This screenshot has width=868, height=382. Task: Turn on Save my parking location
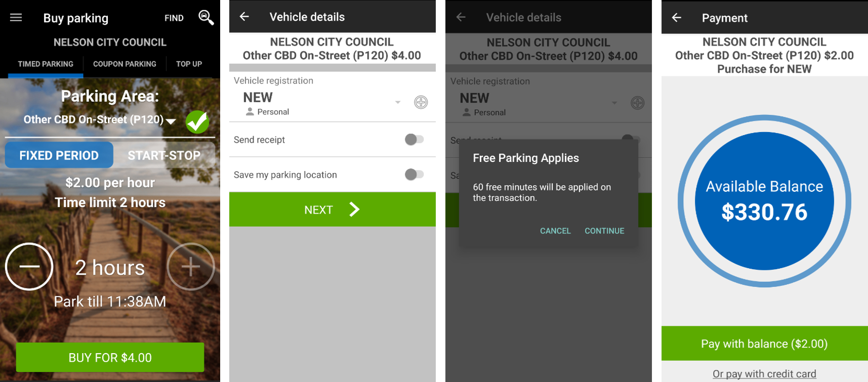[414, 175]
